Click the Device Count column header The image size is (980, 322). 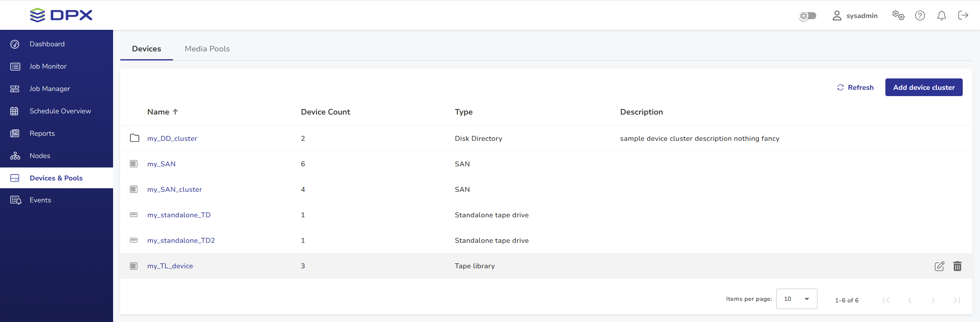coord(325,112)
